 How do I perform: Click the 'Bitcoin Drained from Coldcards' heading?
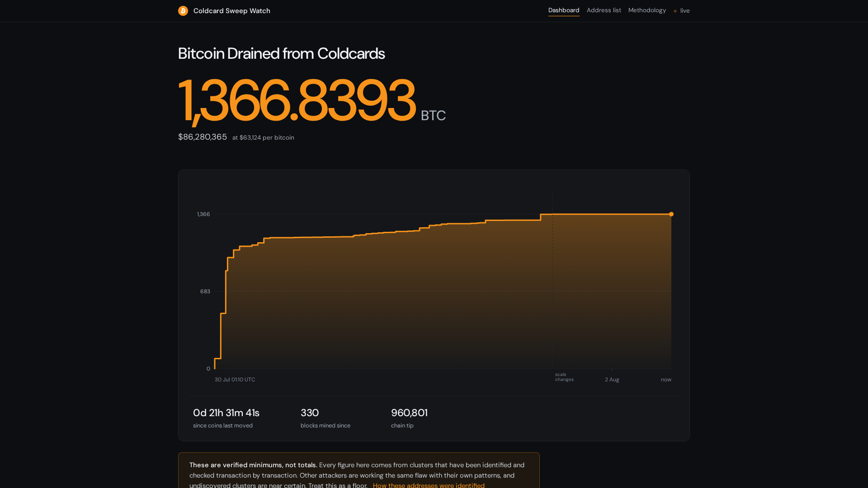coord(281,54)
